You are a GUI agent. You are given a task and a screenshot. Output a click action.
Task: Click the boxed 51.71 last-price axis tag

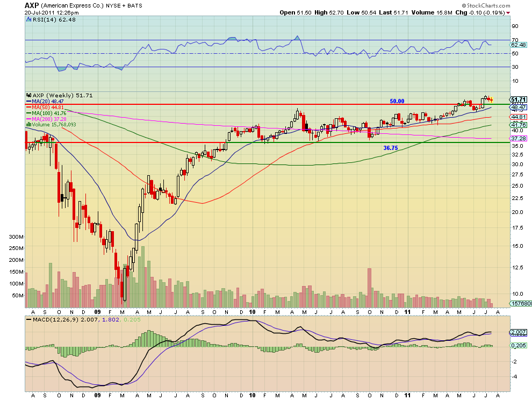519,99
